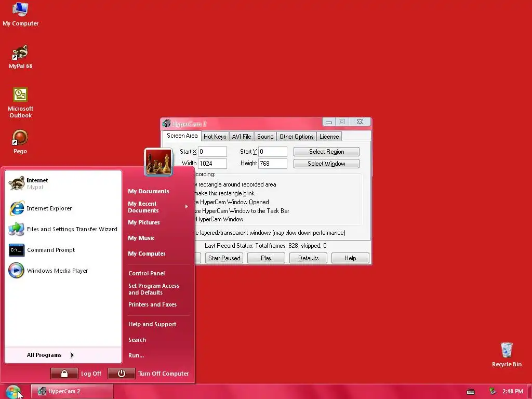Launch Internet Explorer from Start menu

[x=63, y=208]
